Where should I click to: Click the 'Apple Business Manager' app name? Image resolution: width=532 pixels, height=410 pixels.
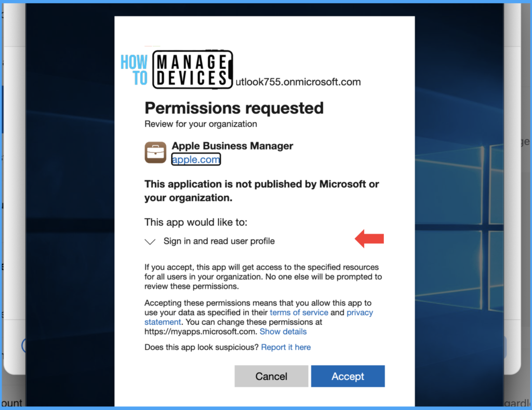[232, 146]
